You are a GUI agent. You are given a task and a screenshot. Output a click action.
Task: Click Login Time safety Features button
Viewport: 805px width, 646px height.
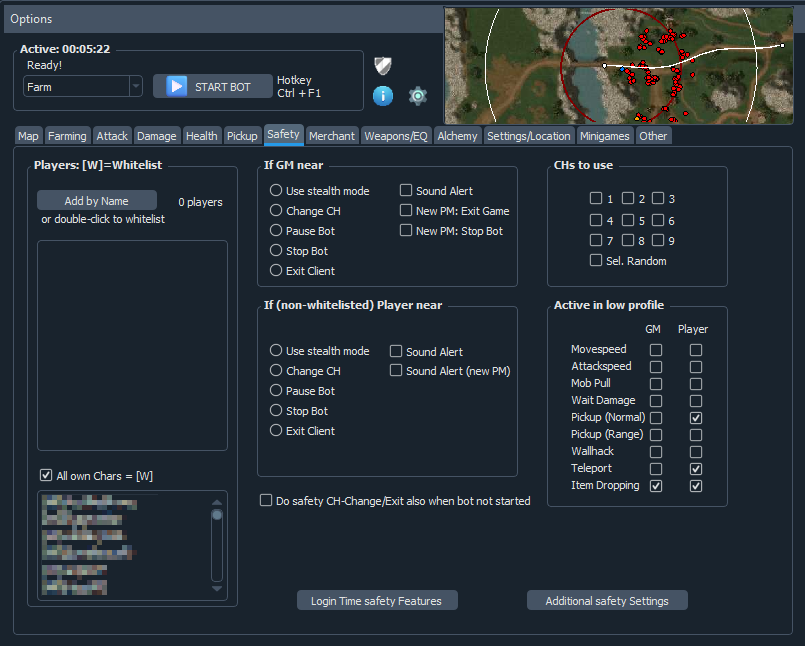pos(377,601)
